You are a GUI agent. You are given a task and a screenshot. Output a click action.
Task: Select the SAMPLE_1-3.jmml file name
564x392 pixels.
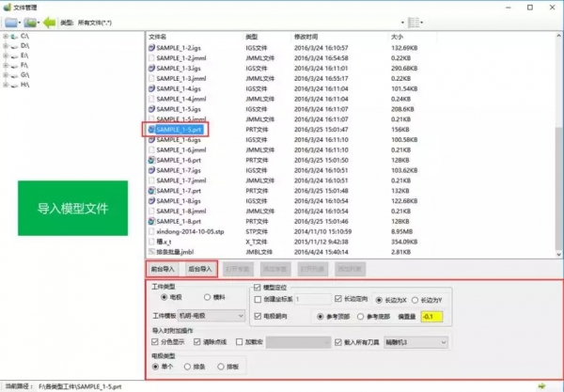(181, 78)
